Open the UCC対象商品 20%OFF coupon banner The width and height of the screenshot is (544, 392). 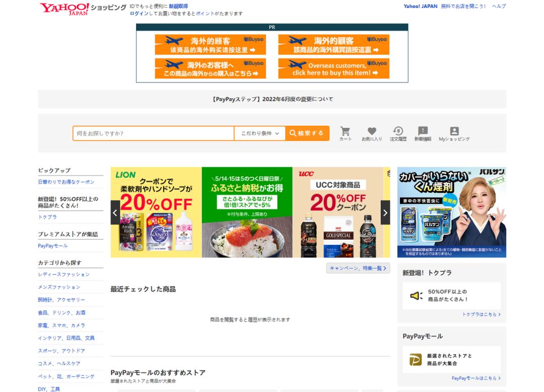[338, 212]
